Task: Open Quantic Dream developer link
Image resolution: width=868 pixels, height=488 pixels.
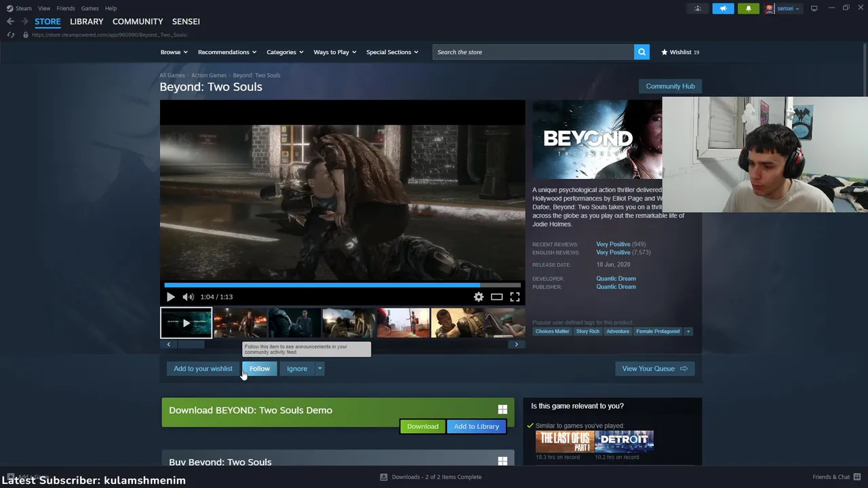Action: pyautogui.click(x=616, y=279)
